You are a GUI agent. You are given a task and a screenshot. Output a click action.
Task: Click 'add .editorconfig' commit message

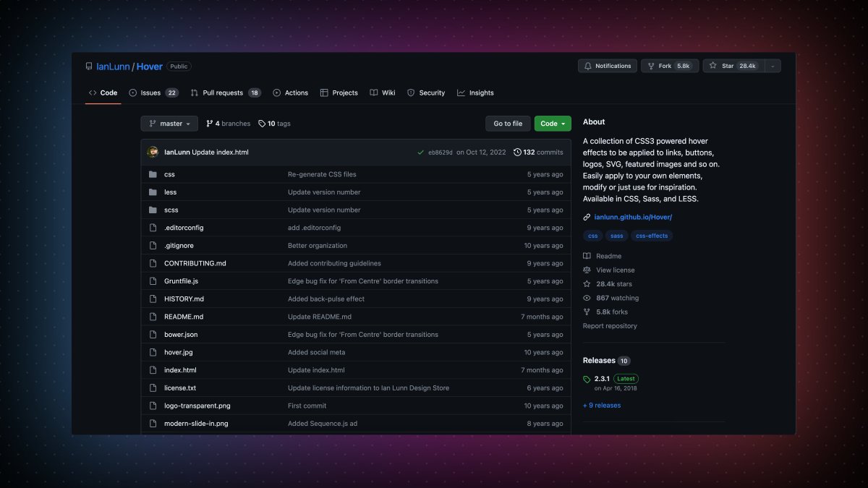[314, 228]
